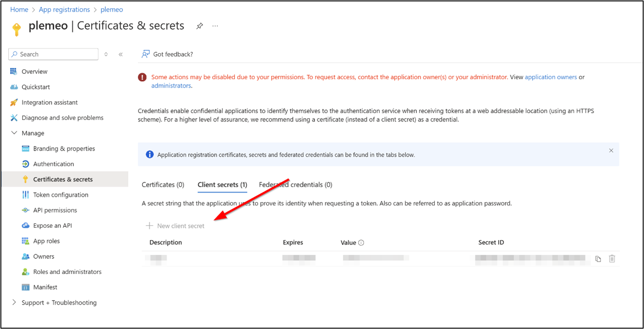This screenshot has width=644, height=329.
Task: Collapse the Manage section
Action: coord(15,133)
